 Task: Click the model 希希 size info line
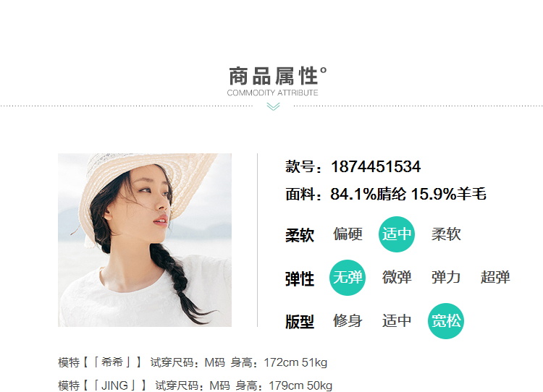point(193,362)
